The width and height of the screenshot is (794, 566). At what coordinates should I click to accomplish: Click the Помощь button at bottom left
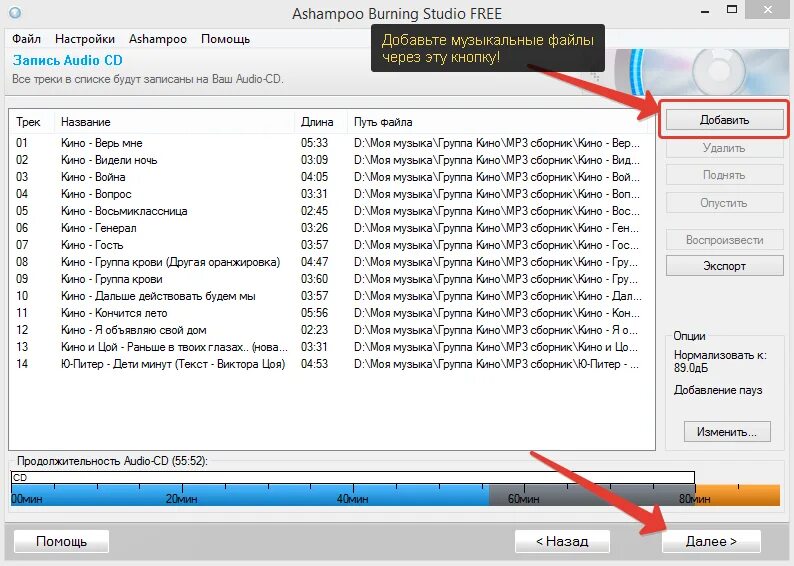[x=61, y=541]
